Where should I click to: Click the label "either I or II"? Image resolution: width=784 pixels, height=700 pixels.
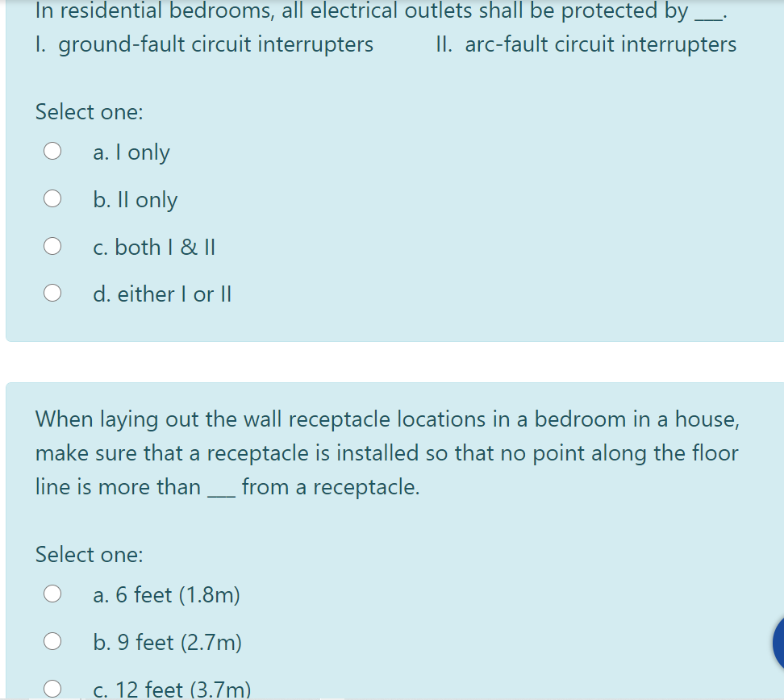[x=161, y=294]
